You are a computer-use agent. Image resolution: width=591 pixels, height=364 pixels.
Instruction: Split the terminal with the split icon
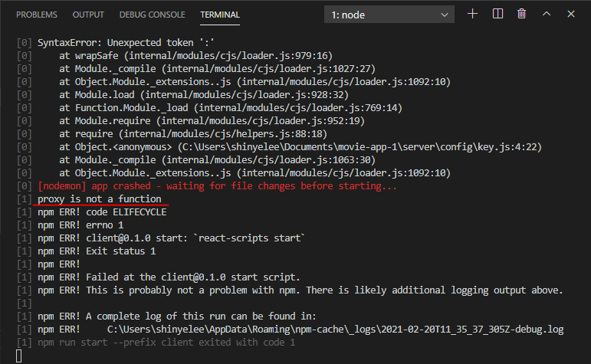[x=497, y=14]
